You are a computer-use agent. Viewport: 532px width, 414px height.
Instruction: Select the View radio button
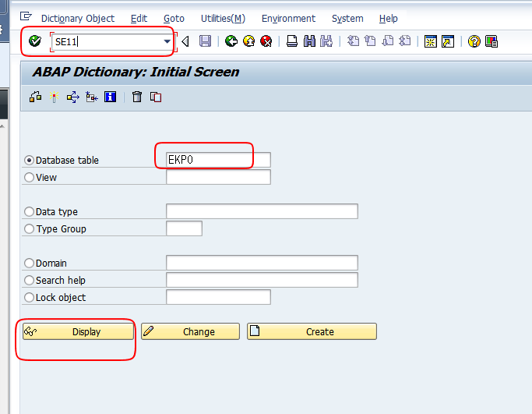(29, 177)
